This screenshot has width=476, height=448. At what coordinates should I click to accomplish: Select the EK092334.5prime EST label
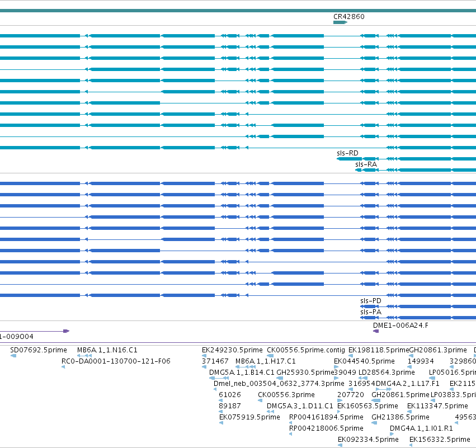click(368, 440)
